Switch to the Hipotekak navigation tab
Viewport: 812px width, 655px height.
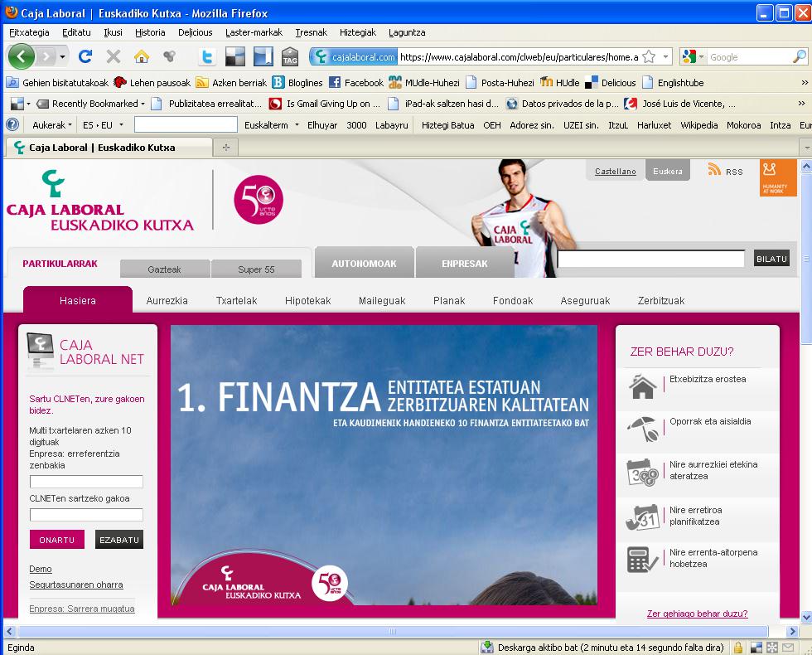[307, 301]
